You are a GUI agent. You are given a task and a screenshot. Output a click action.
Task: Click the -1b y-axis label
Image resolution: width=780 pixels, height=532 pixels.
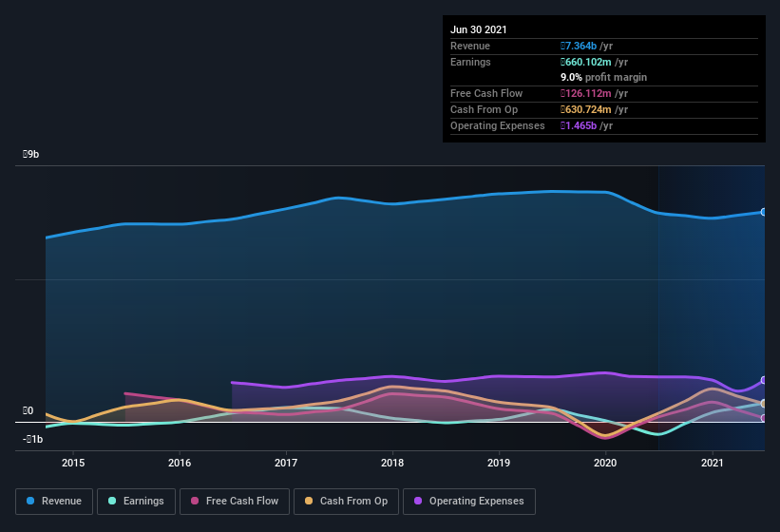[33, 439]
